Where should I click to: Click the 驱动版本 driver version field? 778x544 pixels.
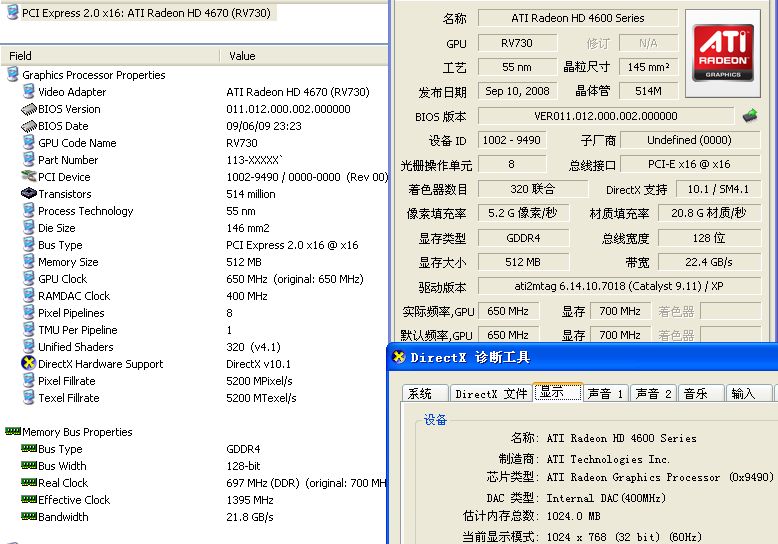(619, 286)
